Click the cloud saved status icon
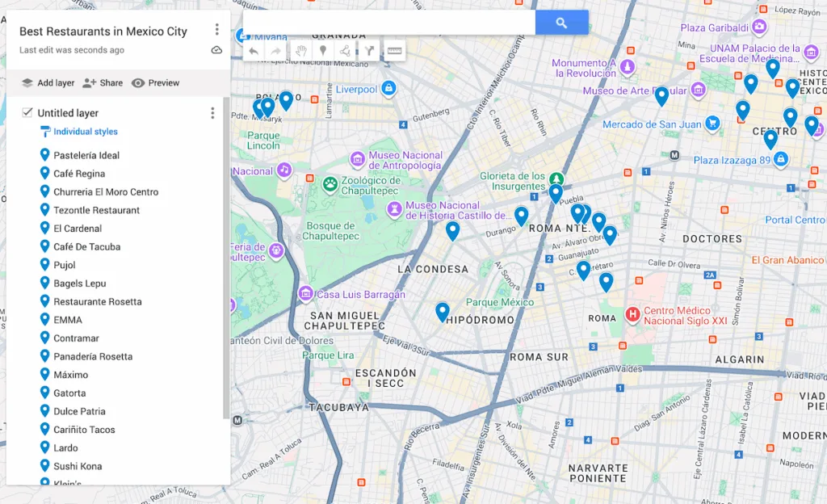The image size is (827, 504). 216,50
